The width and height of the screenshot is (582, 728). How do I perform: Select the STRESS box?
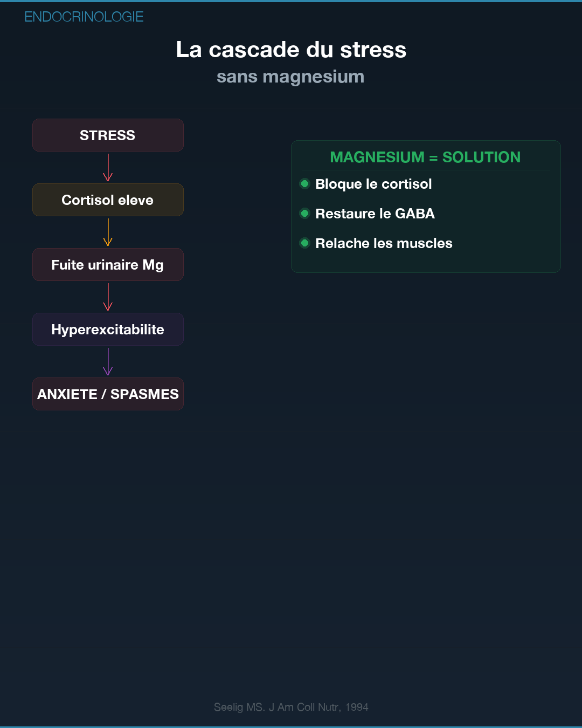pyautogui.click(x=108, y=135)
